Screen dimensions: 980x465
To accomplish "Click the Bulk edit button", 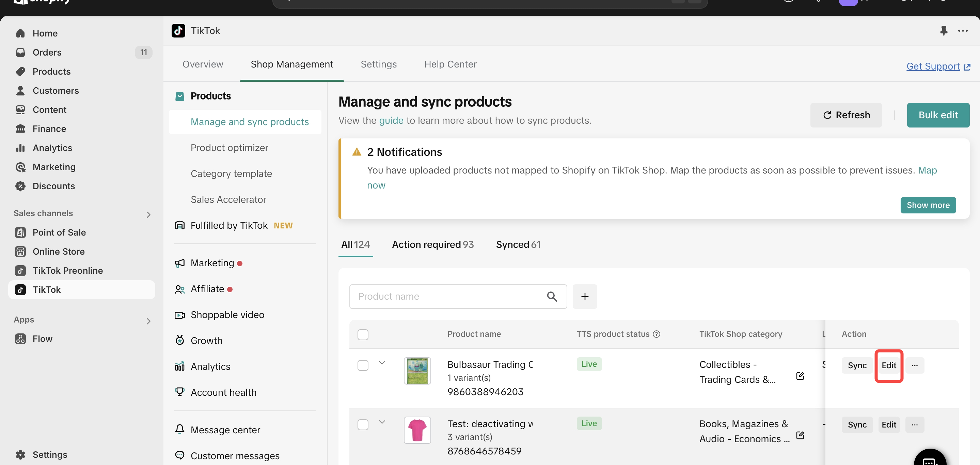I will click(938, 115).
